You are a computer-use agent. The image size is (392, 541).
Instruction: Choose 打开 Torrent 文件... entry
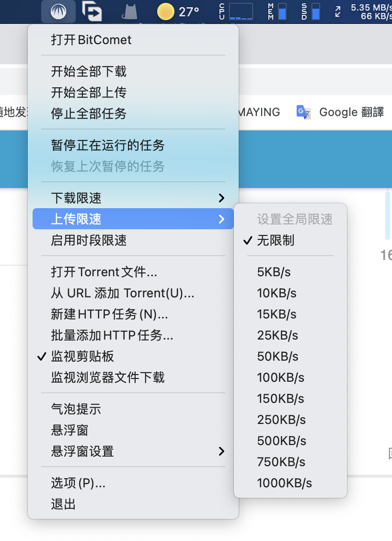coord(133,272)
